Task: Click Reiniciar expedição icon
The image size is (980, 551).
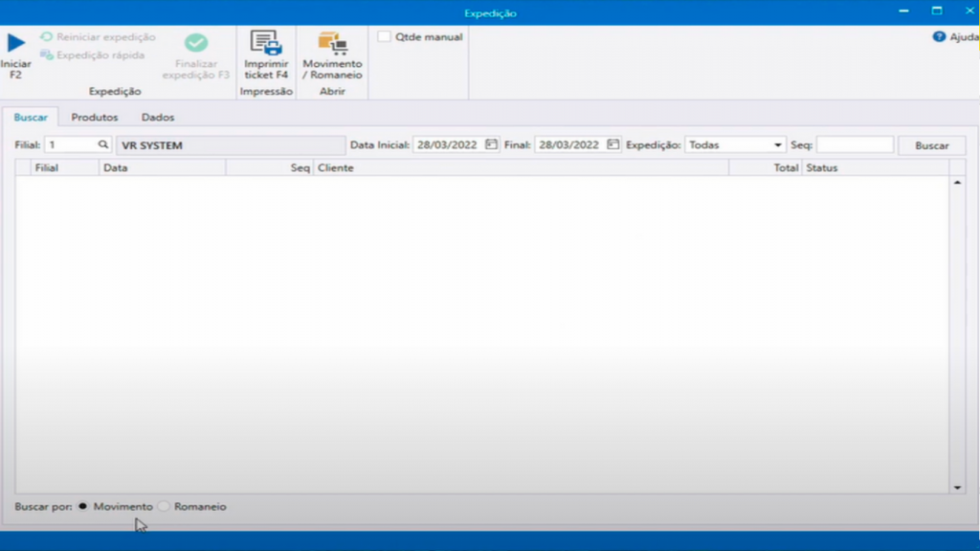Action: point(46,37)
